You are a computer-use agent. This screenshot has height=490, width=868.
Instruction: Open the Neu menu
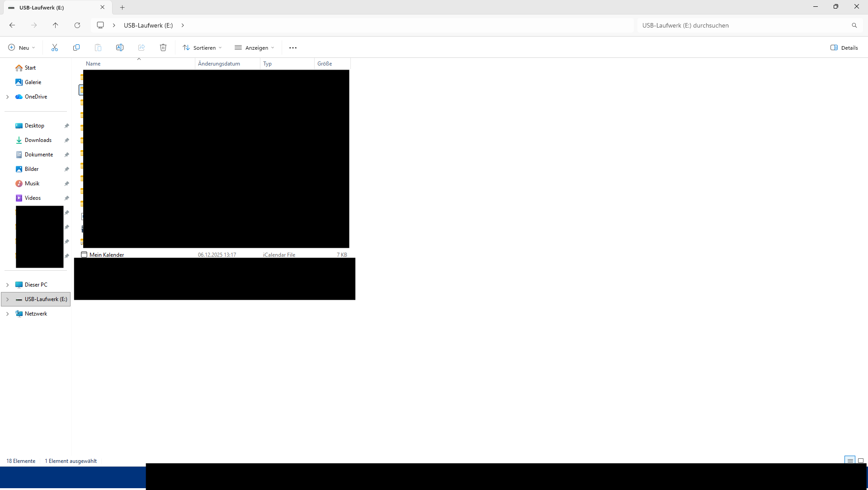[21, 47]
